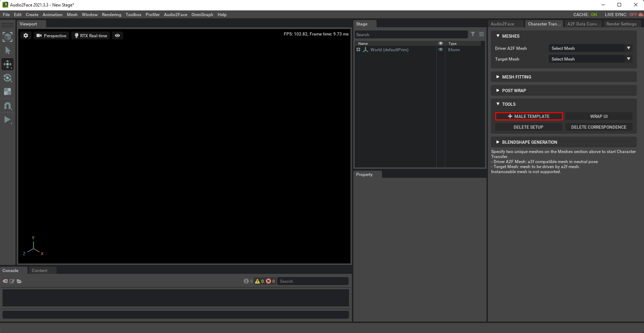Open Driver A2F Mesh dropdown
This screenshot has width=644, height=333.
(x=590, y=48)
